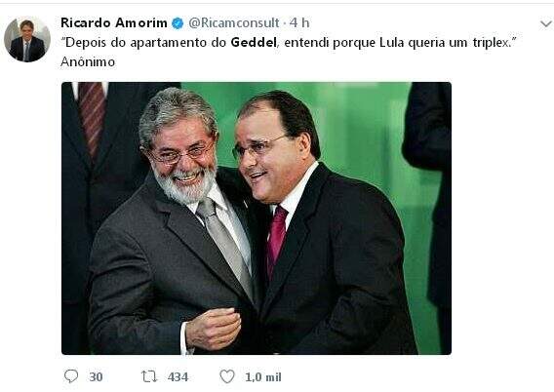This screenshot has height=392, width=554.
Task: Click the striped red tie in the photo
Action: [93, 117]
